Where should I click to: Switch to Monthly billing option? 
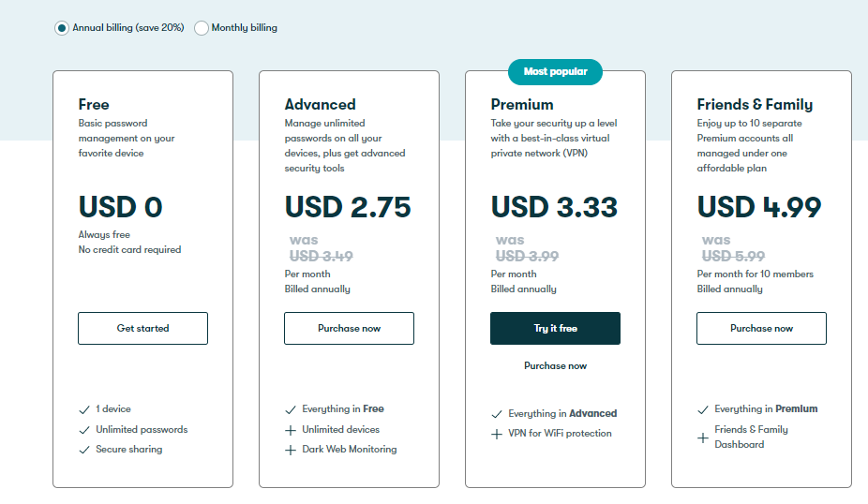click(202, 28)
